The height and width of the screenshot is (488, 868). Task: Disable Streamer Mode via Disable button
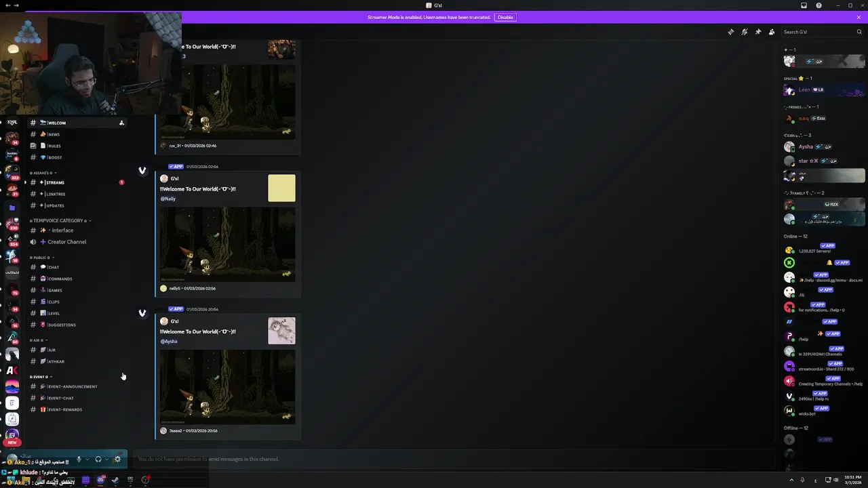click(505, 17)
